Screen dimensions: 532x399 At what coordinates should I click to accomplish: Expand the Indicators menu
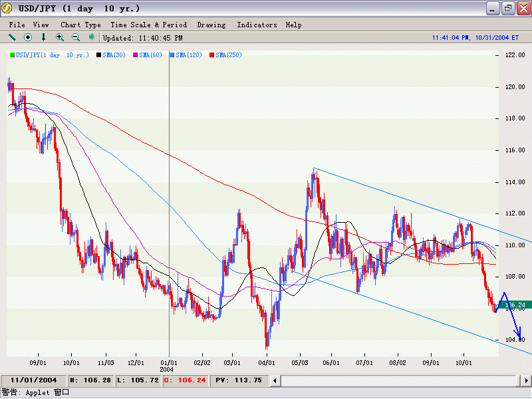click(x=257, y=25)
